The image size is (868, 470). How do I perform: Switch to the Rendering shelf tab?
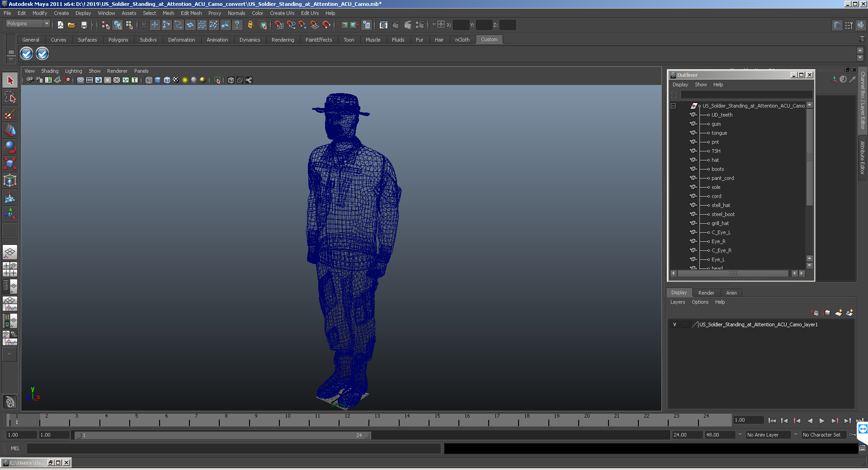pos(283,40)
